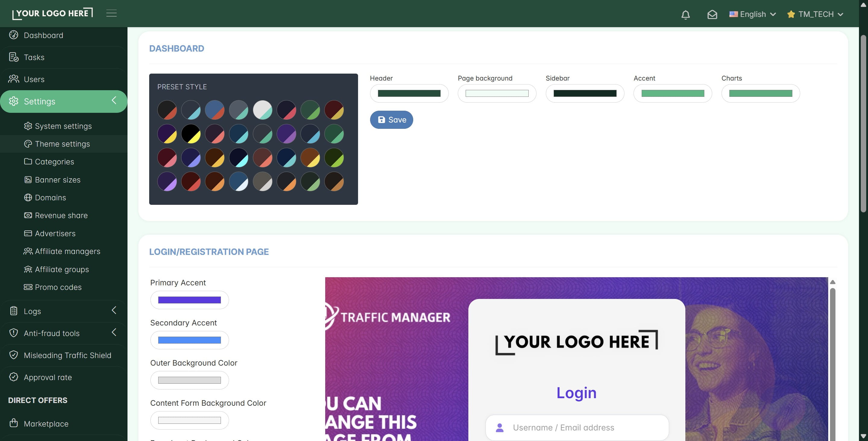
Task: Click the Affiliate managers people icon
Action: tap(28, 251)
